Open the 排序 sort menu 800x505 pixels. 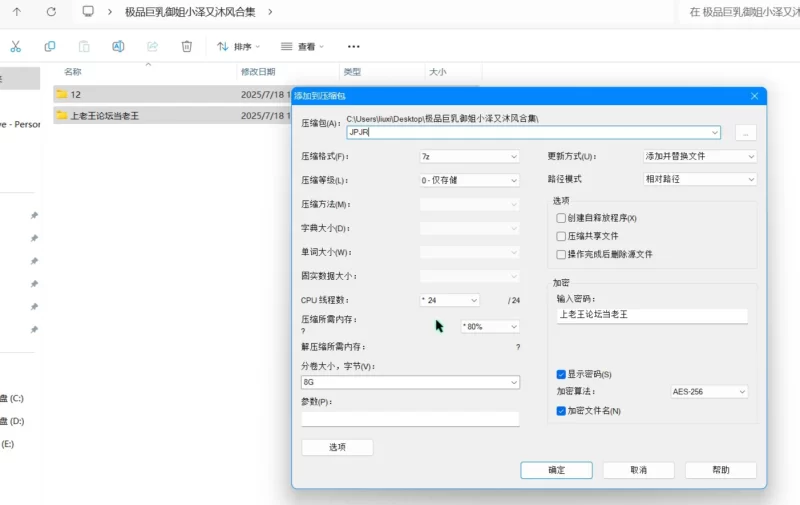238,46
